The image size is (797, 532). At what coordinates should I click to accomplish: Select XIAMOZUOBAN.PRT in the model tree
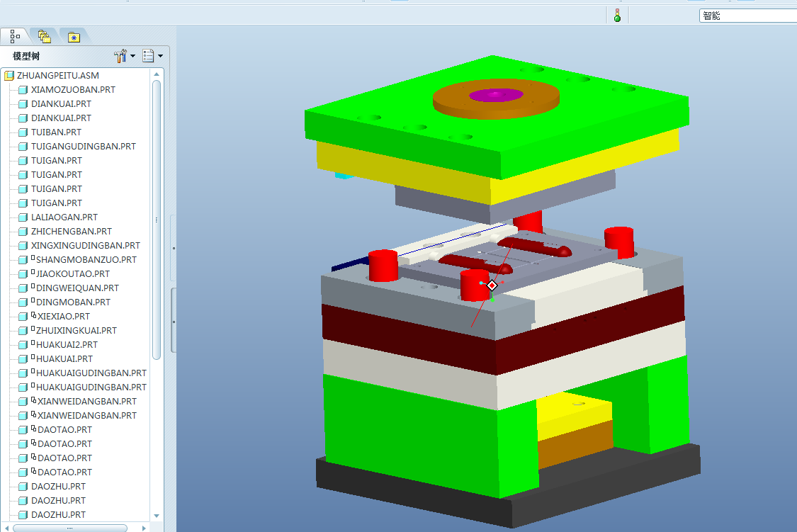point(73,89)
